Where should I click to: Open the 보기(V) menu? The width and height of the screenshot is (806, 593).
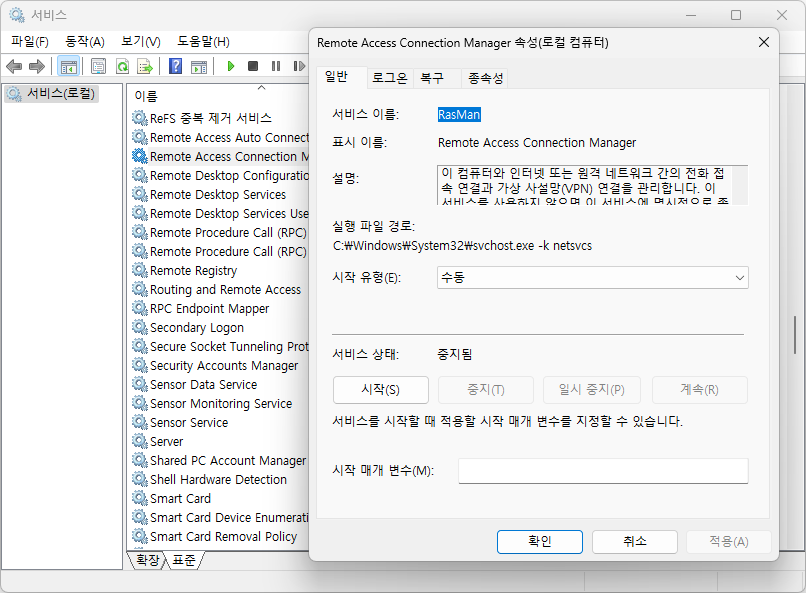coord(141,42)
